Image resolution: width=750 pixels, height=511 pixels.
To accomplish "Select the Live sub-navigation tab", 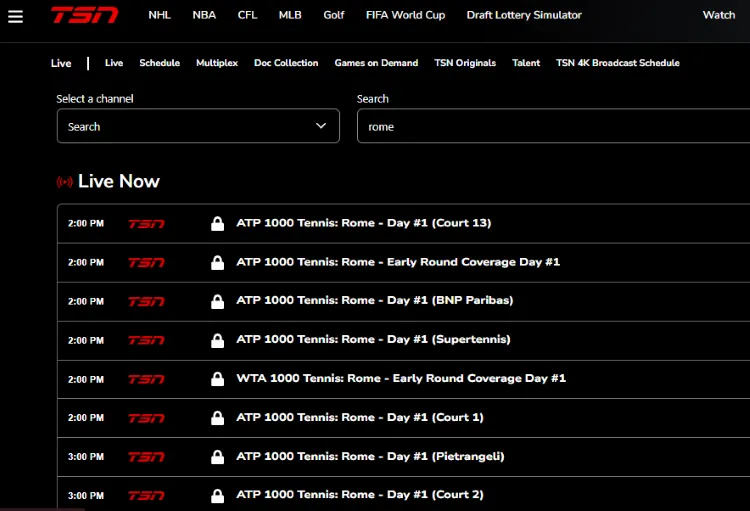I will (114, 63).
